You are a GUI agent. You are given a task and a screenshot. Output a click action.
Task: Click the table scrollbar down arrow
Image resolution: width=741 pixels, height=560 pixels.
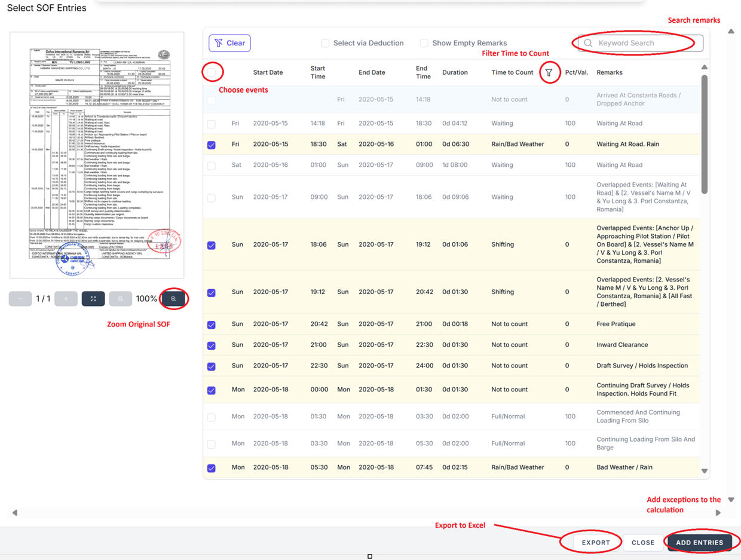tap(705, 471)
